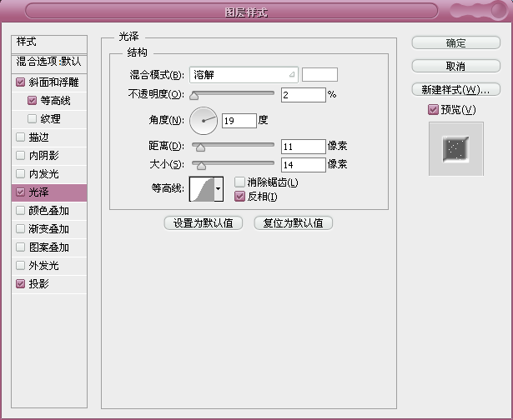The width and height of the screenshot is (513, 420).
Task: Click the 不透明度 value field
Action: coord(304,95)
